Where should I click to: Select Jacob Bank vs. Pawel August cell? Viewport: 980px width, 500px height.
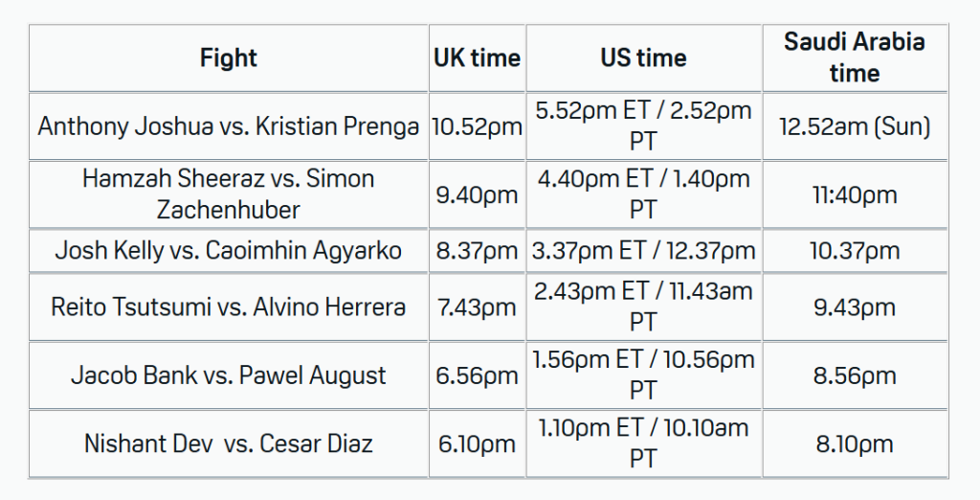click(228, 375)
